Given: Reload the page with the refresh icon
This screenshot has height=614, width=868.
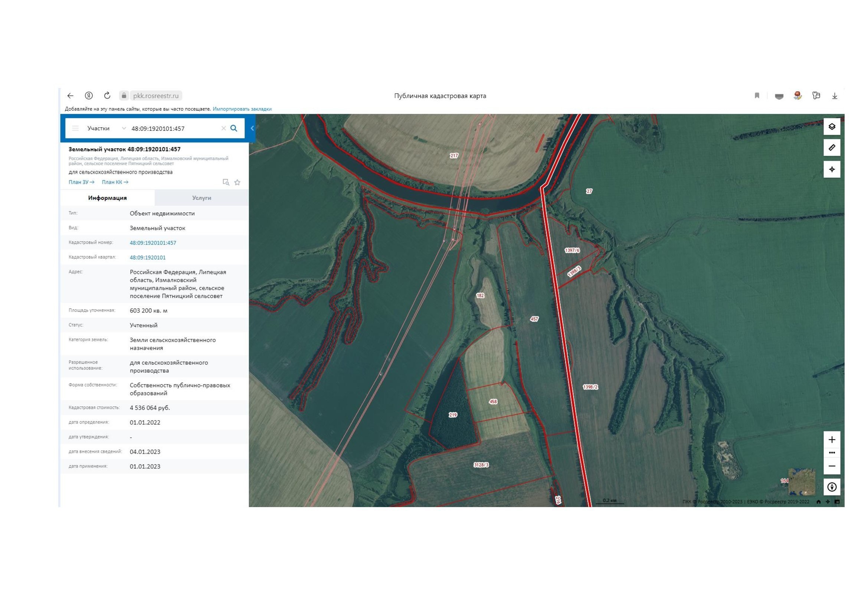Looking at the screenshot, I should click(x=107, y=96).
